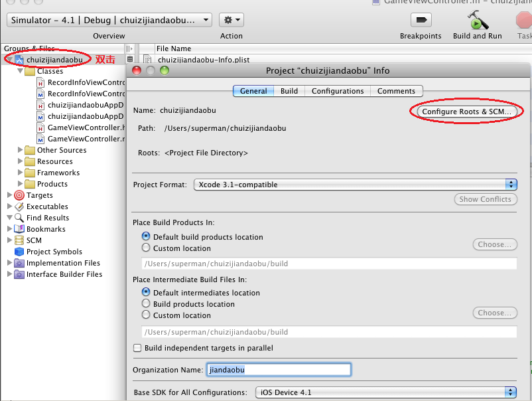The height and width of the screenshot is (401, 532).
Task: Click the intermediate build files path field
Action: click(x=329, y=332)
